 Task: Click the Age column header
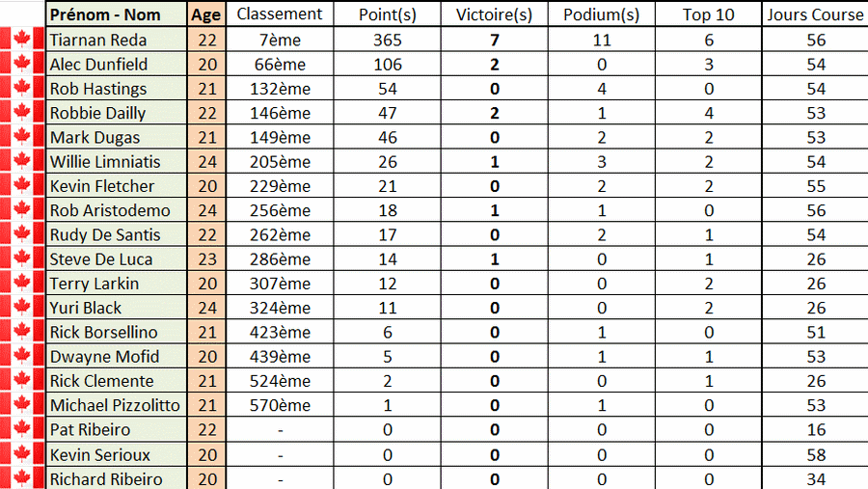206,14
